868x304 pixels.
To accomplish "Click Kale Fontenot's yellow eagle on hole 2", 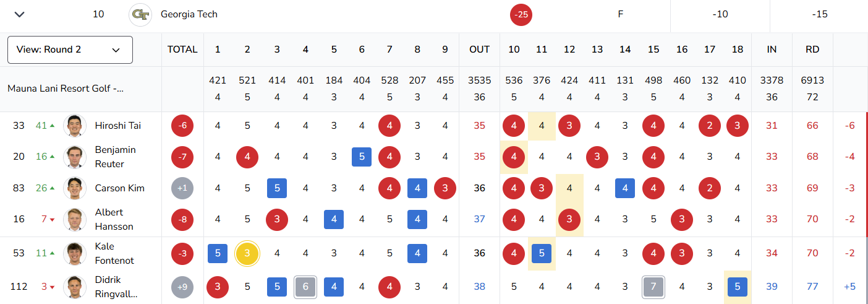I will pyautogui.click(x=247, y=253).
